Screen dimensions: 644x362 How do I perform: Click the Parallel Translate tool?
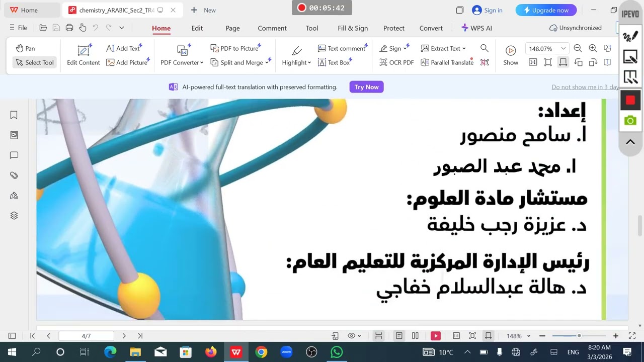(447, 62)
